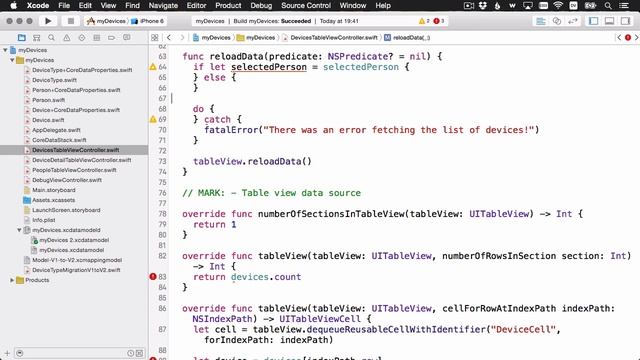
Task: Stop the running build
Action: click(71, 21)
